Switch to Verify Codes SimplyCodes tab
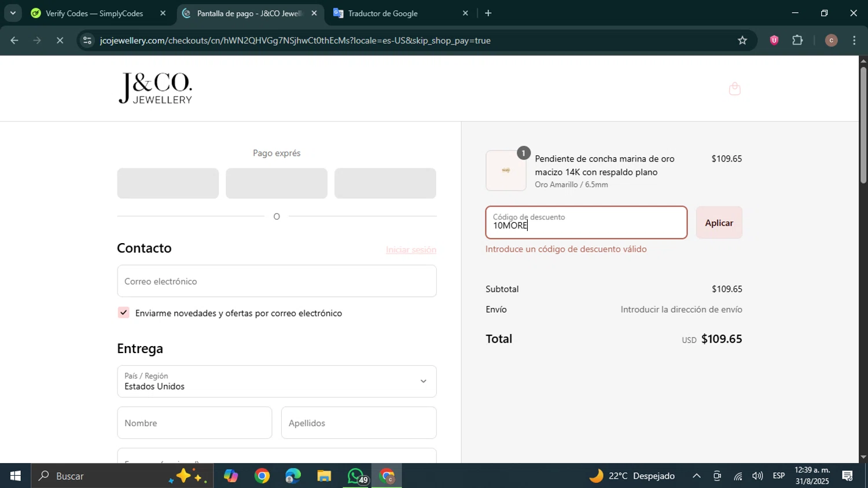This screenshot has height=488, width=868. [95, 13]
